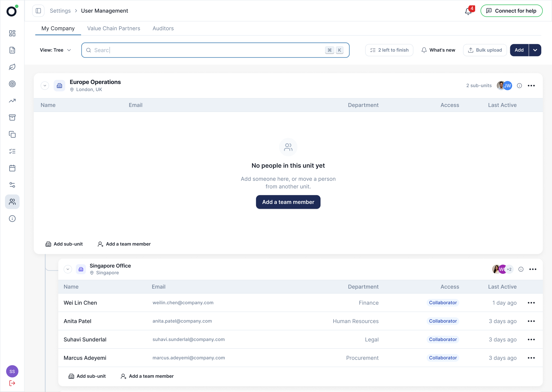Open the dashboard grid icon in sidebar

click(12, 33)
